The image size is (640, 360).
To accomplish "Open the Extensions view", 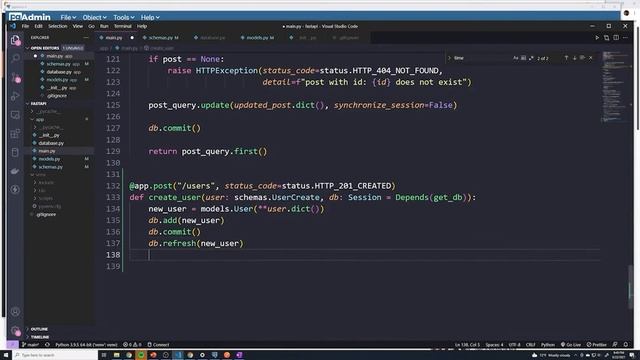I will [x=15, y=133].
